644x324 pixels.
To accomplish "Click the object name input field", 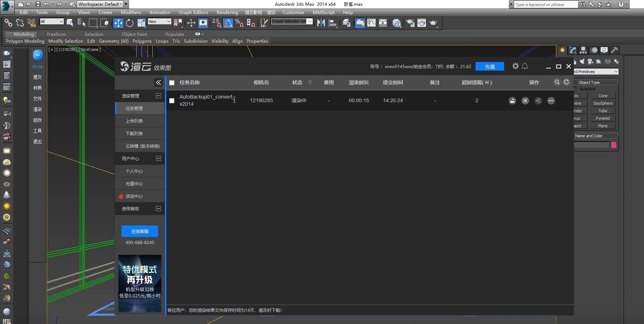I will (591, 145).
